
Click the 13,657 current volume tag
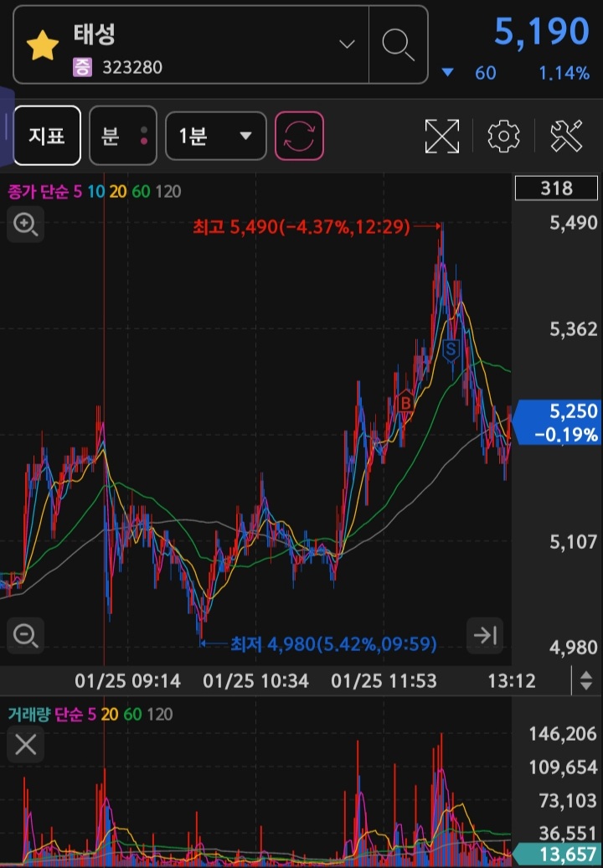[x=557, y=855]
